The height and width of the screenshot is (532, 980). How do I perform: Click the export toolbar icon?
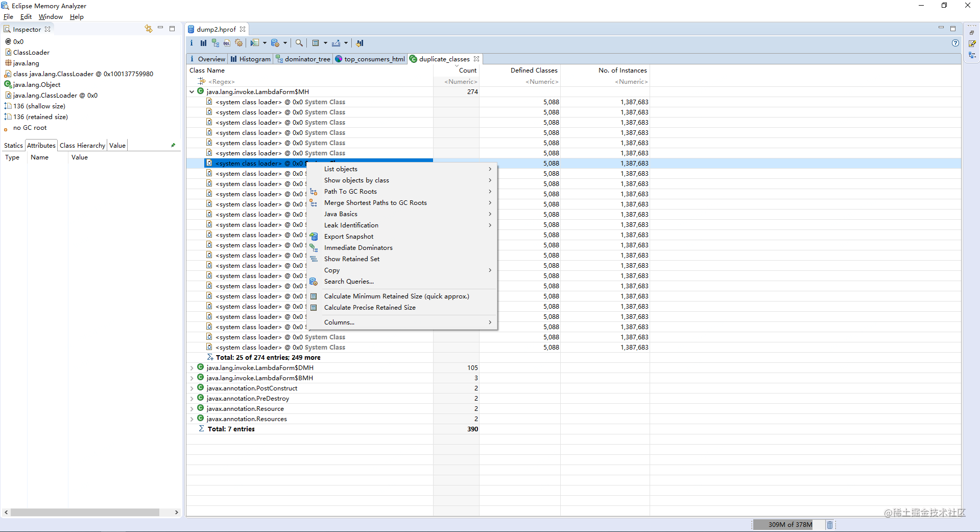[336, 43]
